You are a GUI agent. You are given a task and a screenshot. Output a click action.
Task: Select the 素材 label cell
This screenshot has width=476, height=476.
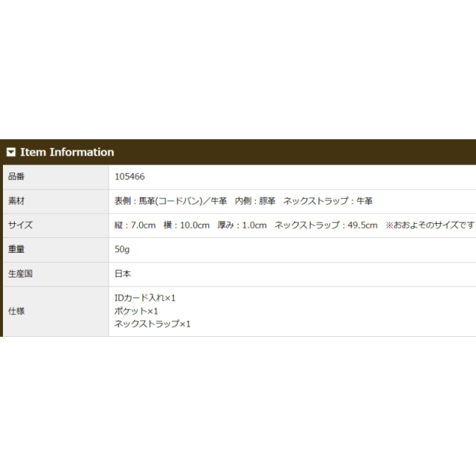56,202
